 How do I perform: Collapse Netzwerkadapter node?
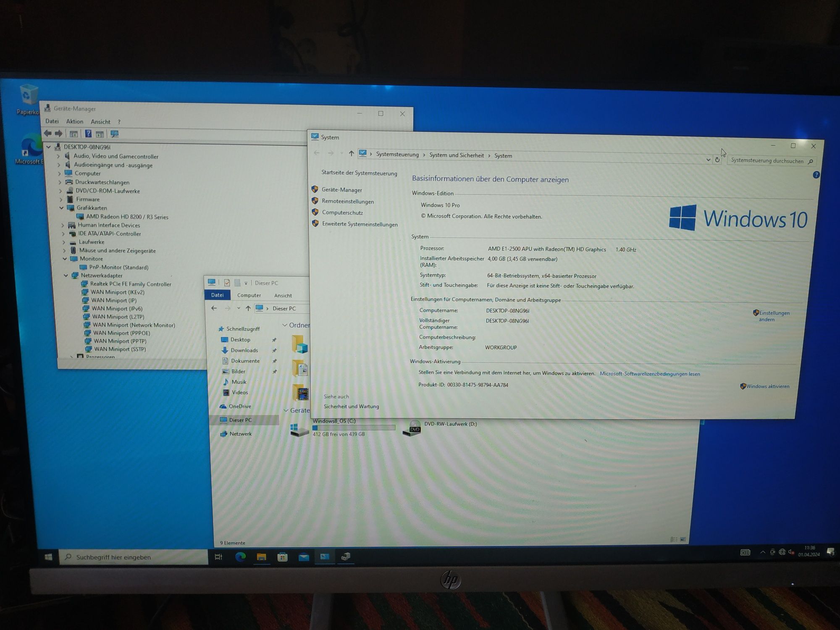click(x=66, y=275)
